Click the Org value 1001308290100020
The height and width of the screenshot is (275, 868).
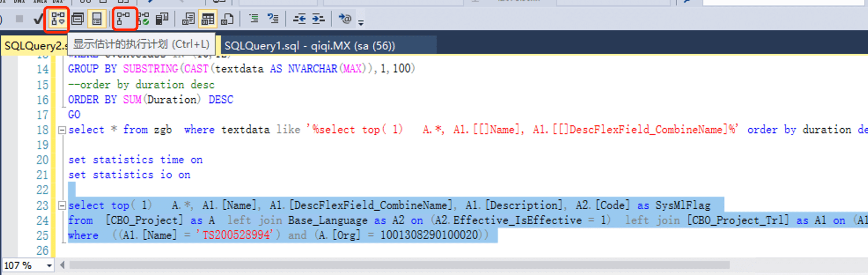point(429,235)
